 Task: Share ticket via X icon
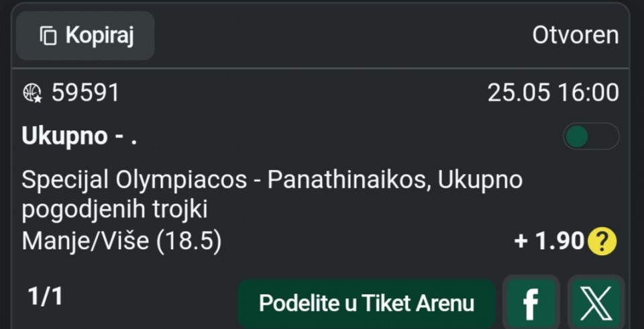pyautogui.click(x=596, y=303)
